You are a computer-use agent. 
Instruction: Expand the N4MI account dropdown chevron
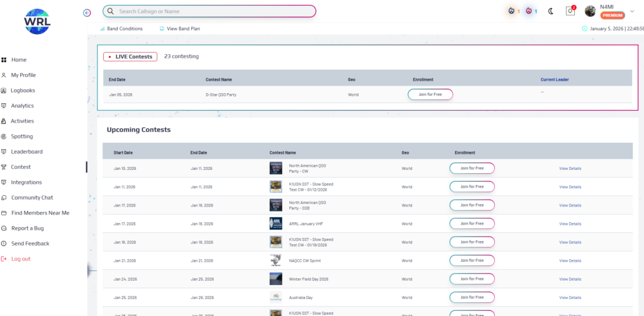click(x=632, y=11)
